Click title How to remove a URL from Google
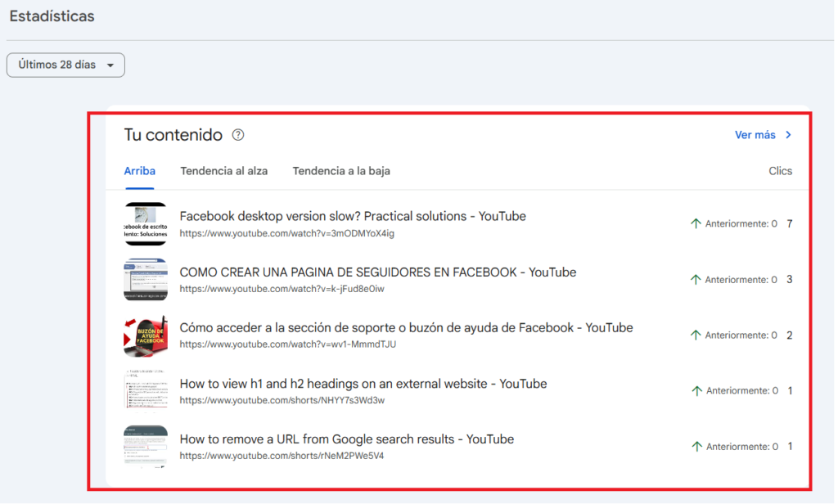 click(x=347, y=439)
